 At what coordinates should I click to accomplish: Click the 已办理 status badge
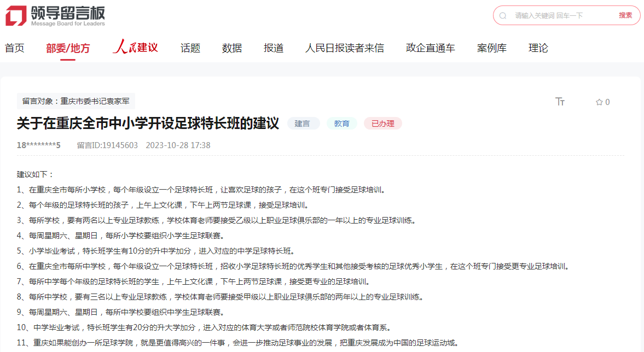coord(382,123)
